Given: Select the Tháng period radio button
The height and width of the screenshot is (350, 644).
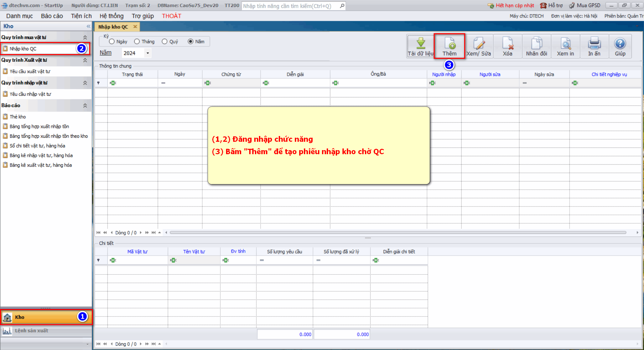Looking at the screenshot, I should pos(137,42).
